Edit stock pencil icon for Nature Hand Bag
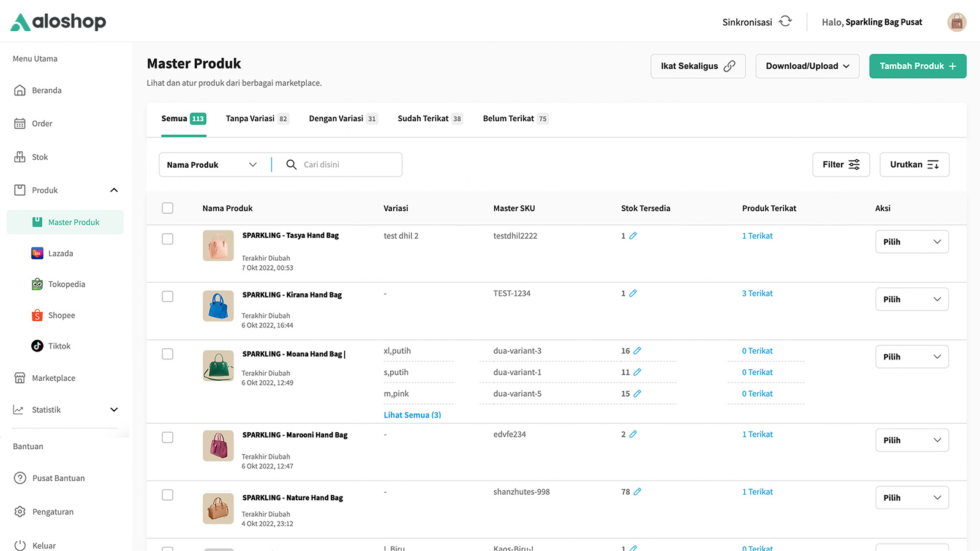Image resolution: width=980 pixels, height=551 pixels. [x=637, y=492]
